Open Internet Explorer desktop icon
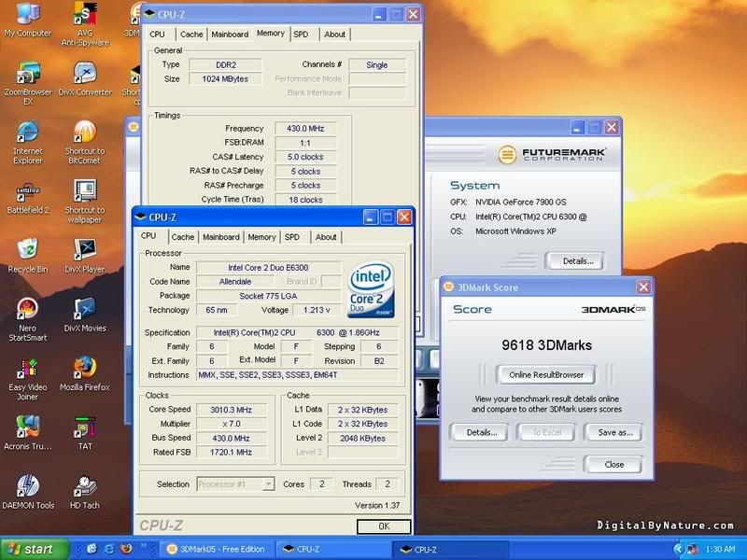 click(28, 132)
